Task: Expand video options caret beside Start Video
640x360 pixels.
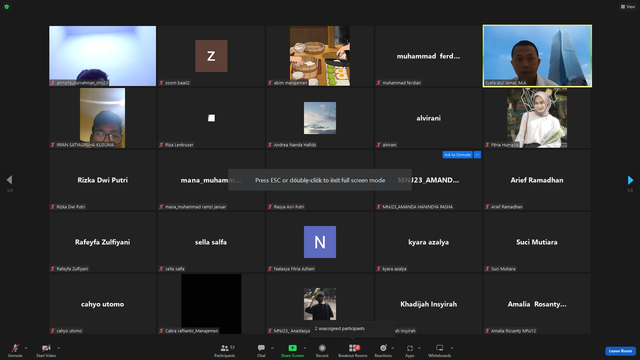Action: (59, 348)
